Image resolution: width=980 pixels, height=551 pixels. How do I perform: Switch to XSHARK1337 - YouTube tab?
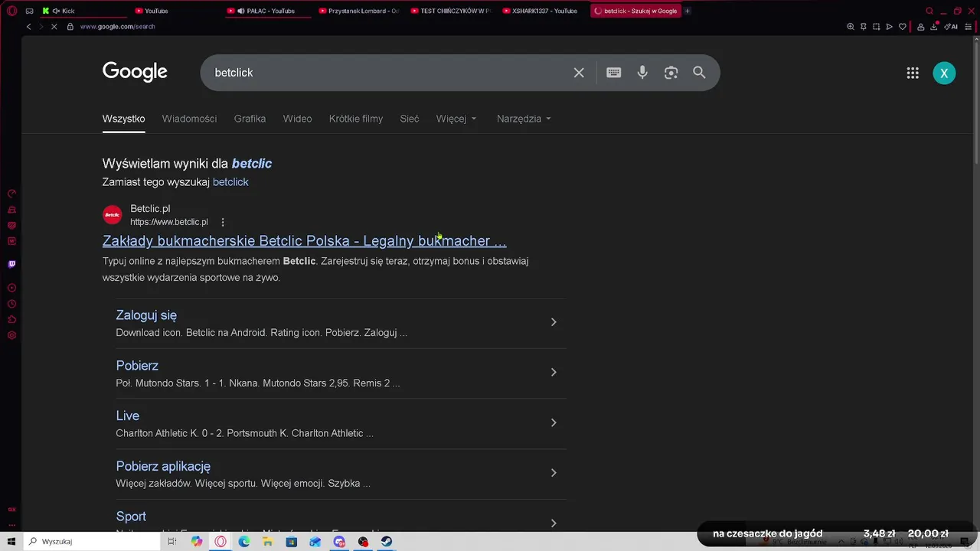542,11
